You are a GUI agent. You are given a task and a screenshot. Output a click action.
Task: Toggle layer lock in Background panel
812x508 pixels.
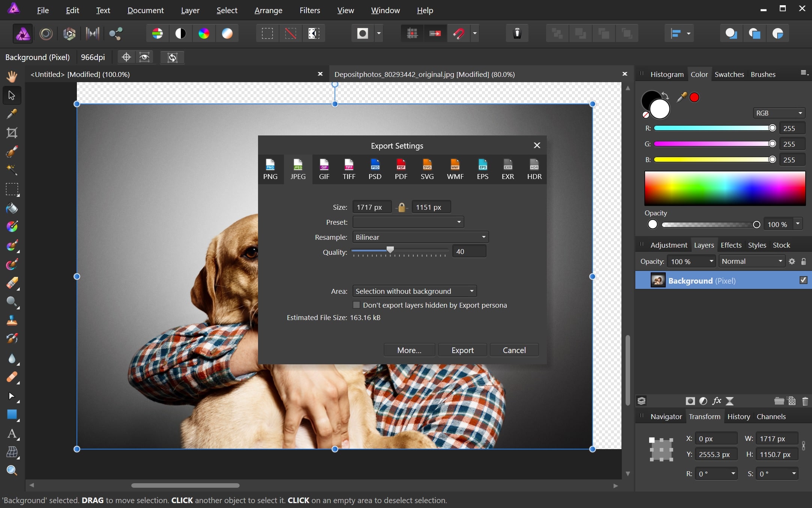tap(804, 261)
